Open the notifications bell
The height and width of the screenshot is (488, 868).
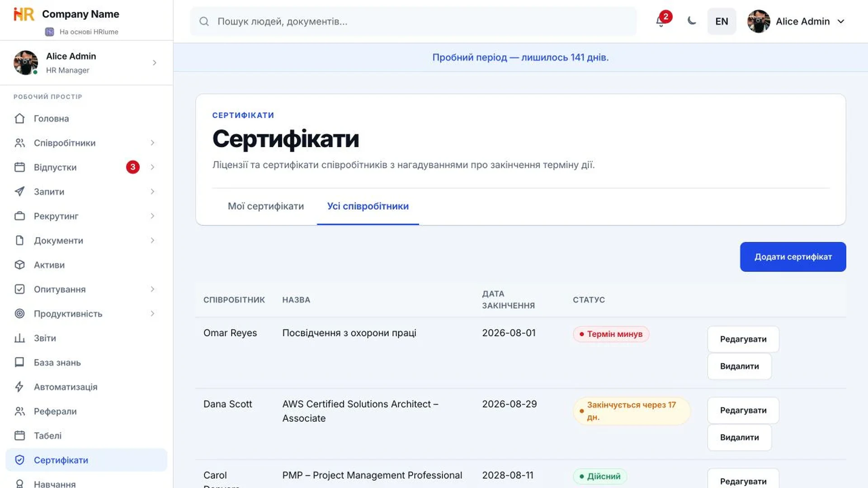tap(661, 21)
